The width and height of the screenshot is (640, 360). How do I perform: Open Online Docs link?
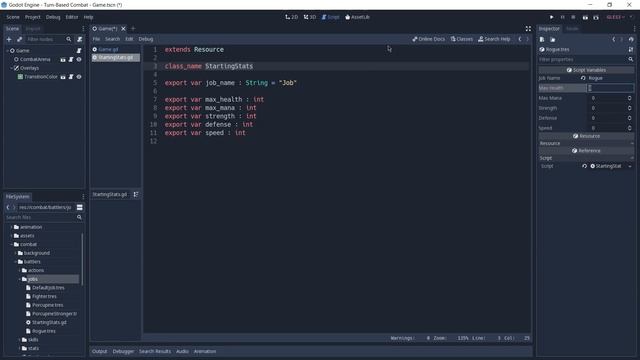(429, 39)
